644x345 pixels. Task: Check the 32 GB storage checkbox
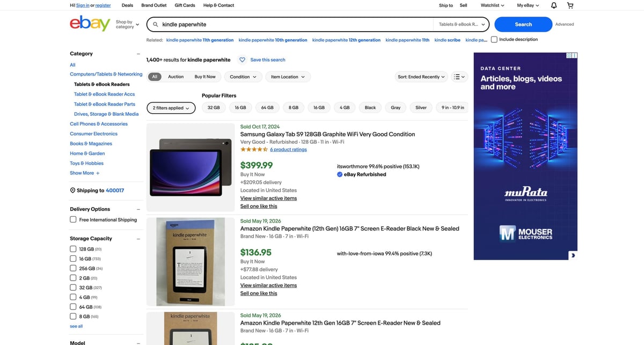click(73, 288)
